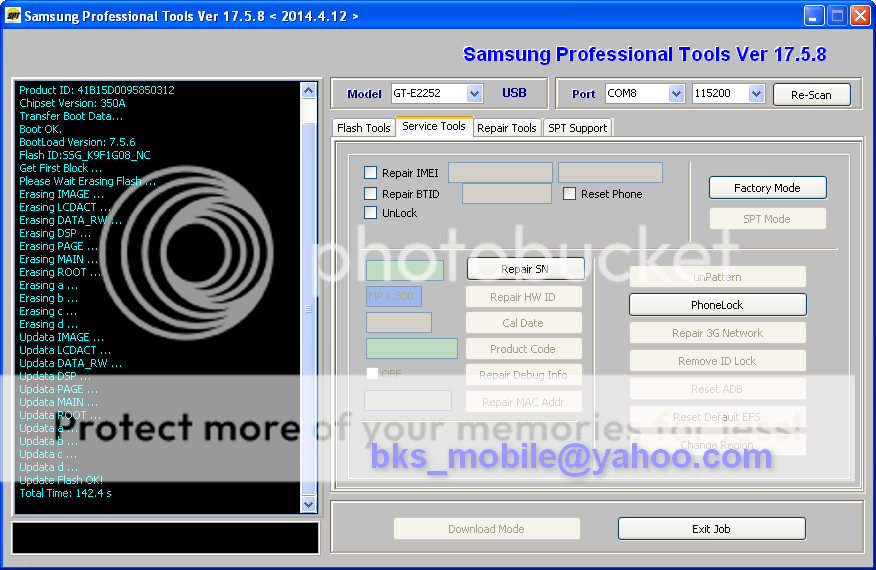Click the 'Chipset Version: 350A' log line
The height and width of the screenshot is (570, 876).
tap(72, 103)
